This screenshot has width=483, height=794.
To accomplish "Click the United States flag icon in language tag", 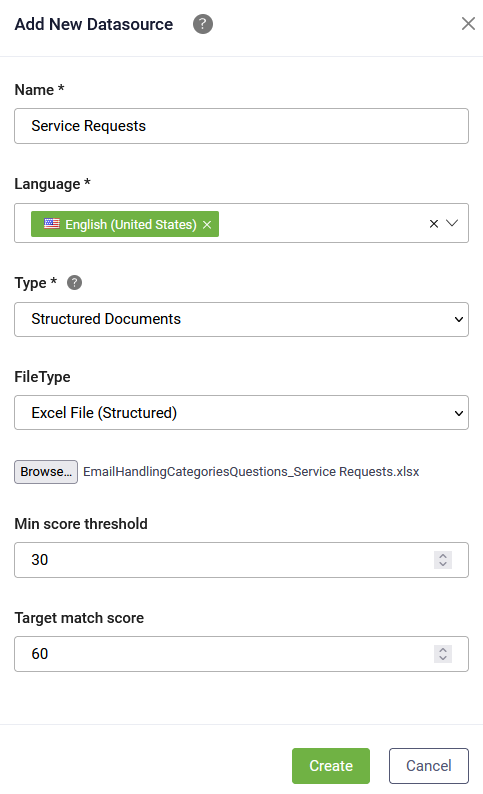I will tap(52, 224).
